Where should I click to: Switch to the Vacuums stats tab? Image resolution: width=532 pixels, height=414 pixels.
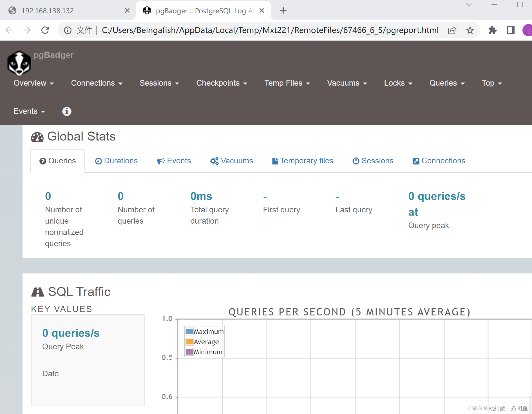(232, 161)
